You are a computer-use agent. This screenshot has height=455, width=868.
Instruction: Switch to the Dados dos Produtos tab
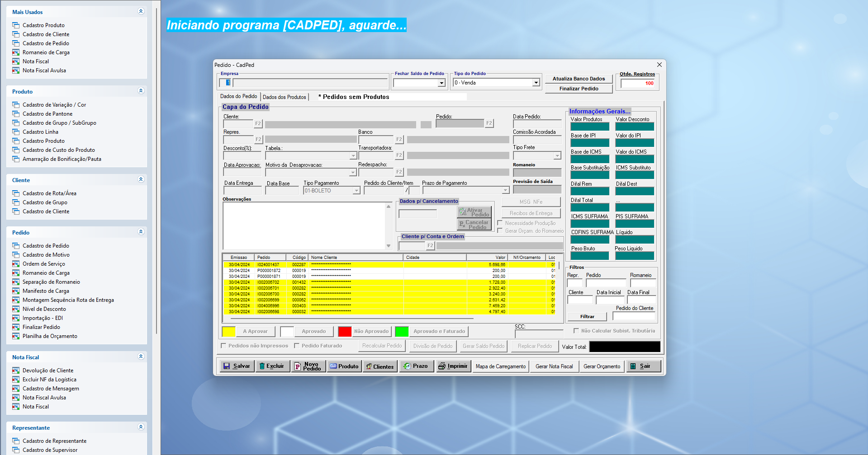click(285, 97)
